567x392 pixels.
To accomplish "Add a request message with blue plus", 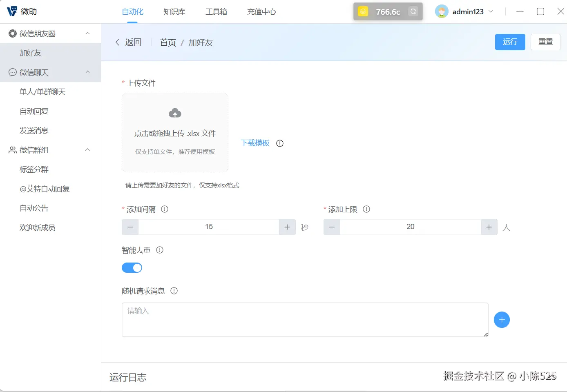I will click(x=502, y=320).
